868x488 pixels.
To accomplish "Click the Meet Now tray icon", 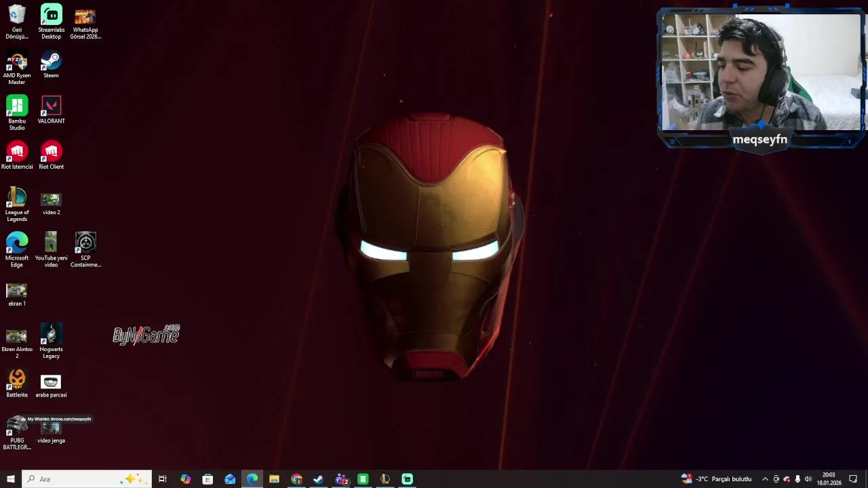I will pyautogui.click(x=776, y=479).
